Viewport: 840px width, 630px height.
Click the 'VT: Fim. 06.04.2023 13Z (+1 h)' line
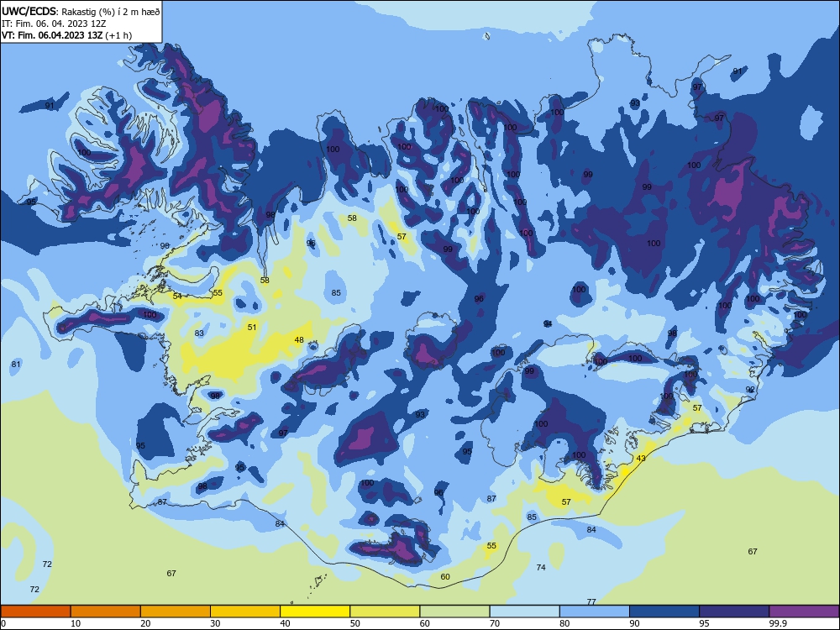tap(66, 35)
